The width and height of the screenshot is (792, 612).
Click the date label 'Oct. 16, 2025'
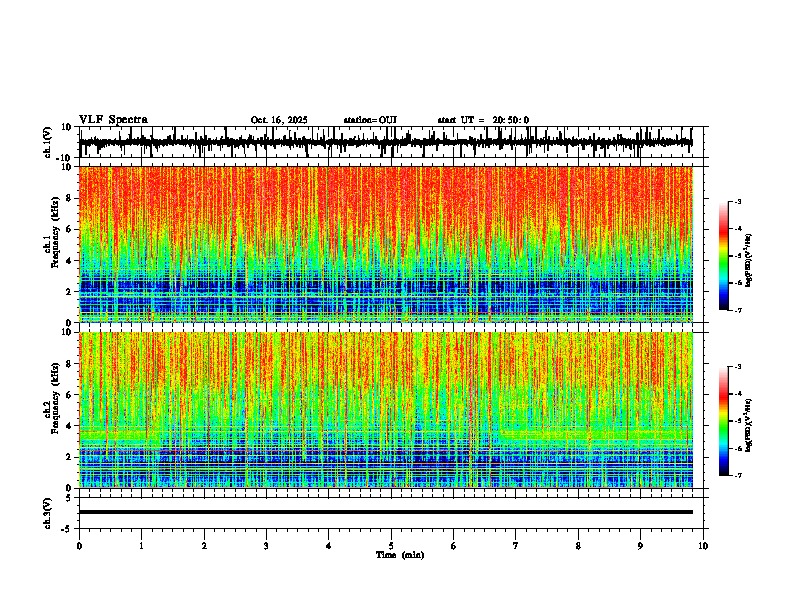point(279,120)
